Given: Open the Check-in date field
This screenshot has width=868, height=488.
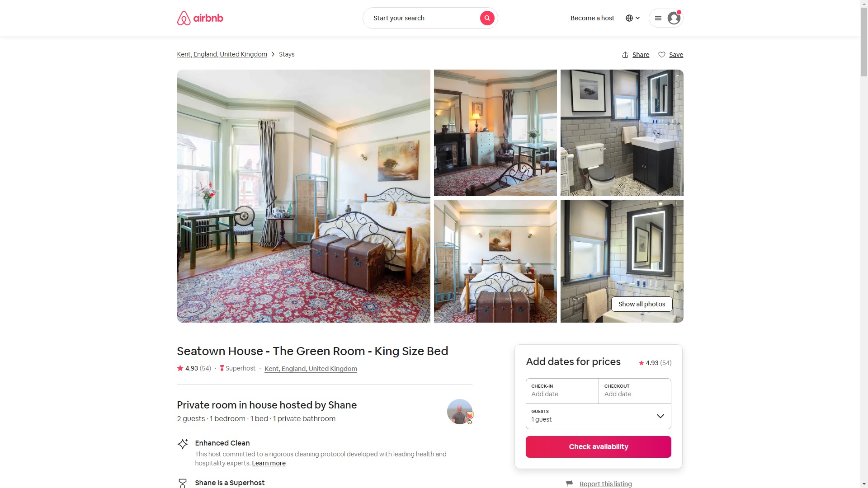Looking at the screenshot, I should coord(562,391).
